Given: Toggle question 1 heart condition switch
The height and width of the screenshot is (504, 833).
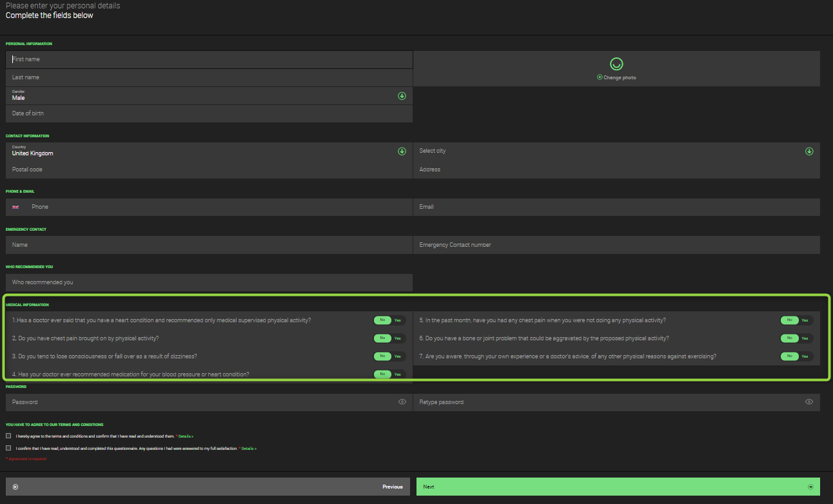Looking at the screenshot, I should pos(389,320).
